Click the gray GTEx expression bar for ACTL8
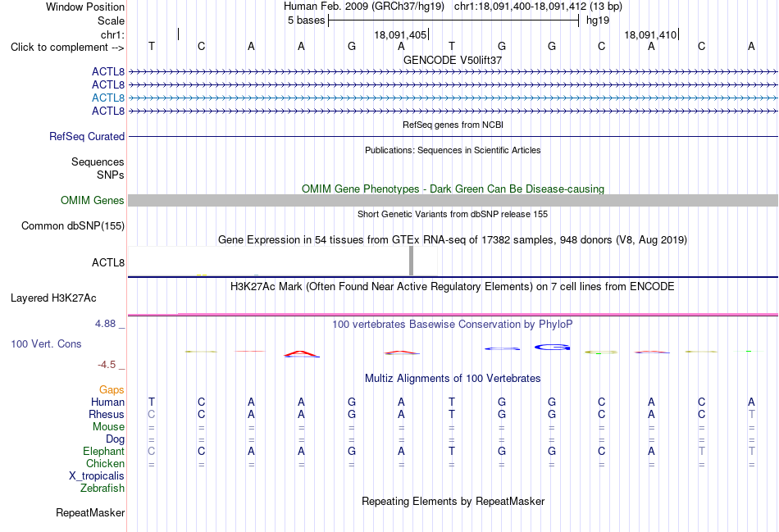Screen dimensions: 779x532 [411, 261]
